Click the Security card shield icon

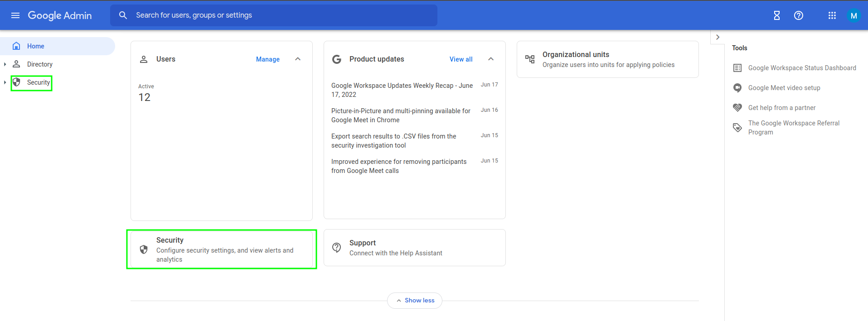[144, 249]
